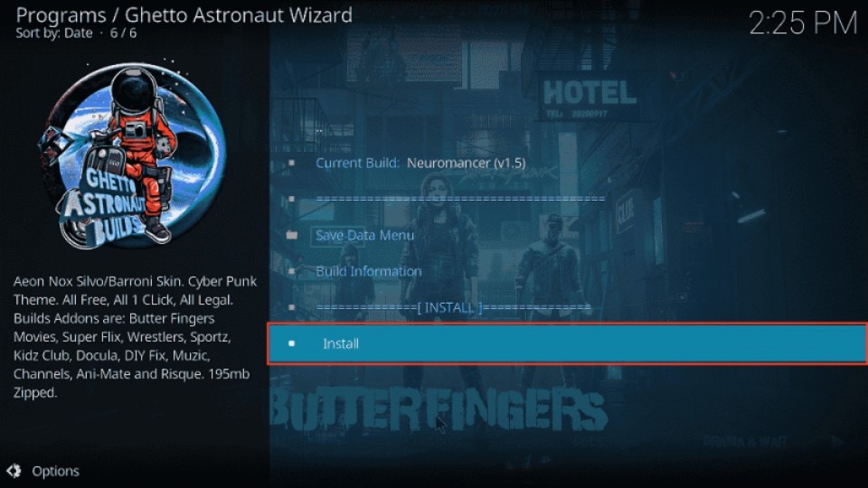
Task: Click the build description text
Action: pos(135,336)
